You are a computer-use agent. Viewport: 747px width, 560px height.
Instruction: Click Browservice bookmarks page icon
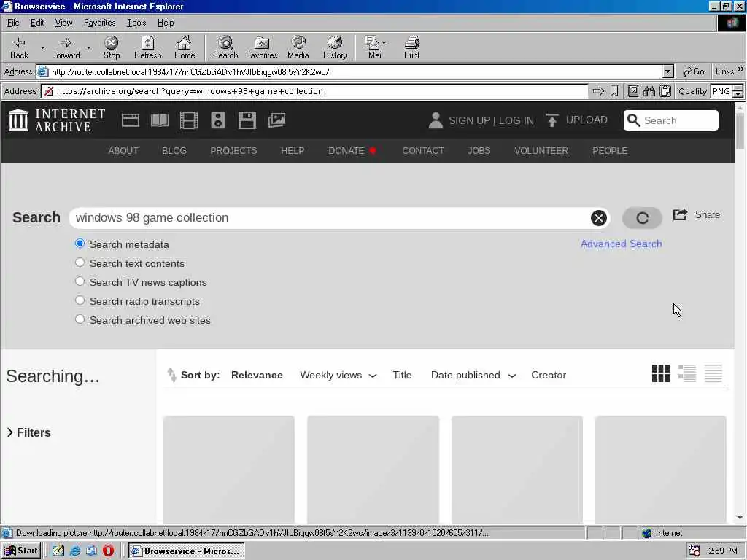tap(632, 91)
